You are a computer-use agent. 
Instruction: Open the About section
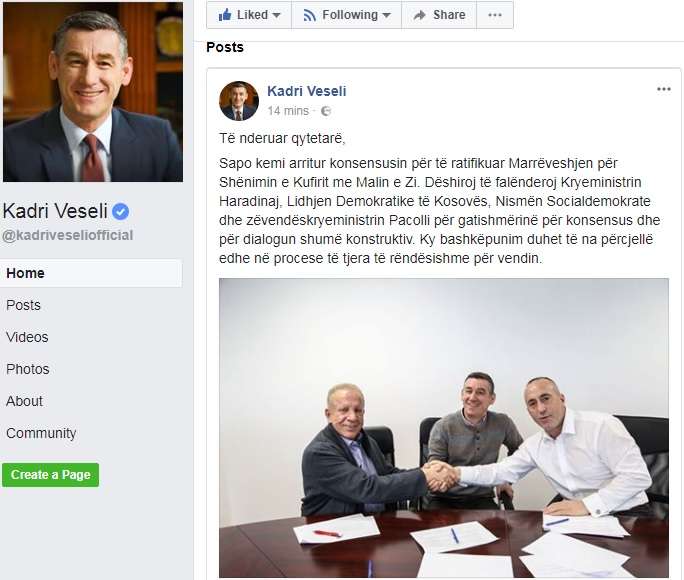(24, 401)
